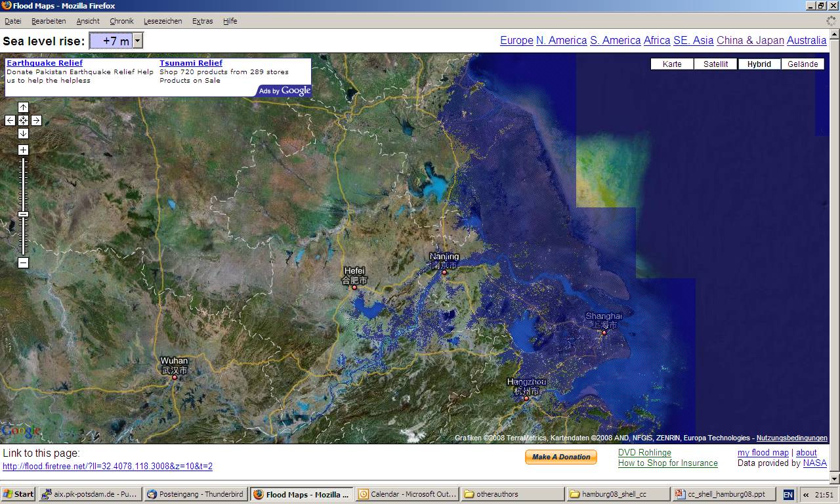Pan map up with arrow button

23,108
